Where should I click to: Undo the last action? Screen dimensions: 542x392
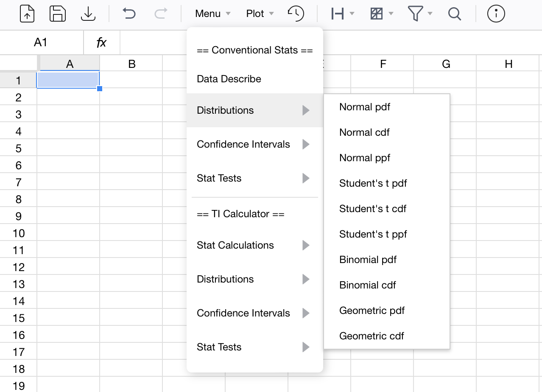pos(129,14)
